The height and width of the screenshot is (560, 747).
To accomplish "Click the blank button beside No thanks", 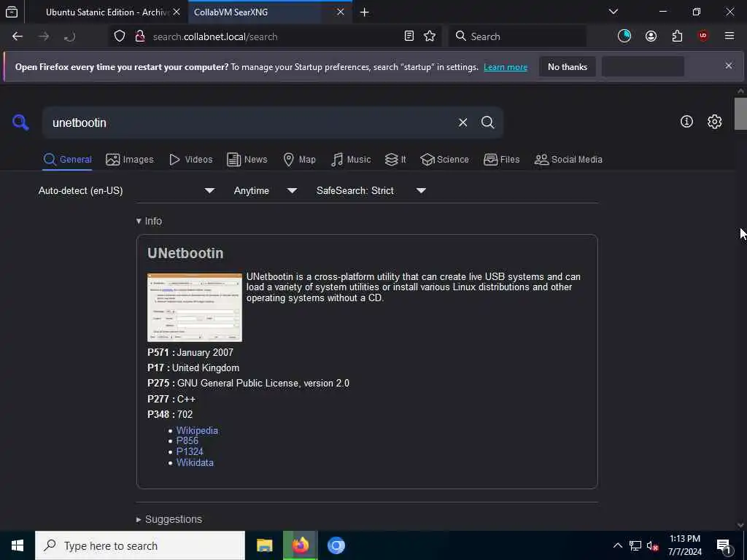I will 643,66.
